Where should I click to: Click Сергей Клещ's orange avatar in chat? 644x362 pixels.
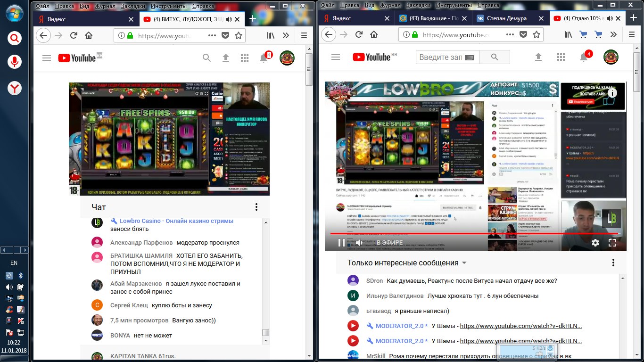pyautogui.click(x=97, y=305)
